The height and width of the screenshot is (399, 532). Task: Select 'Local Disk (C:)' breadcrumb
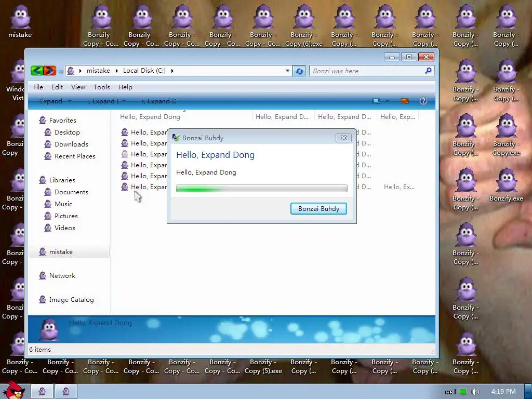[144, 71]
